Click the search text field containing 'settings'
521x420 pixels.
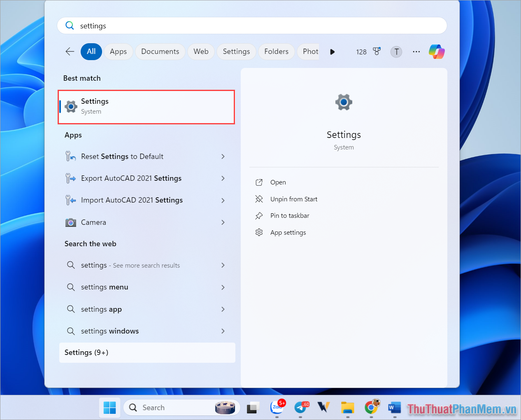(252, 26)
